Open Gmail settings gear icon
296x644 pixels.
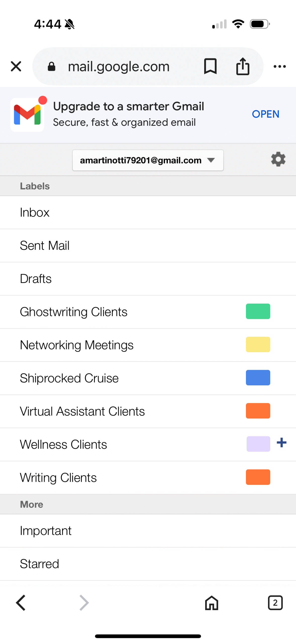click(x=278, y=159)
